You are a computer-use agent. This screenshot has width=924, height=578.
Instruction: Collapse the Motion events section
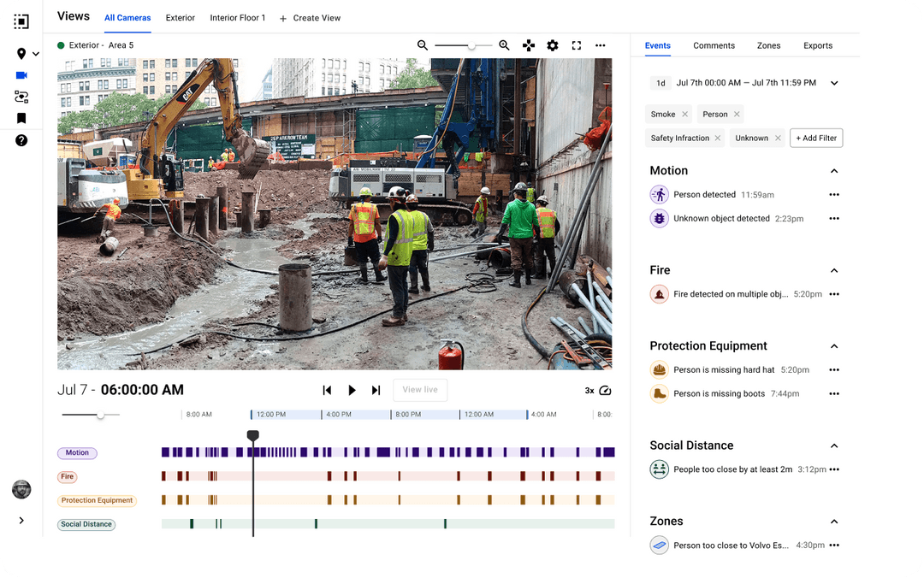pyautogui.click(x=834, y=171)
